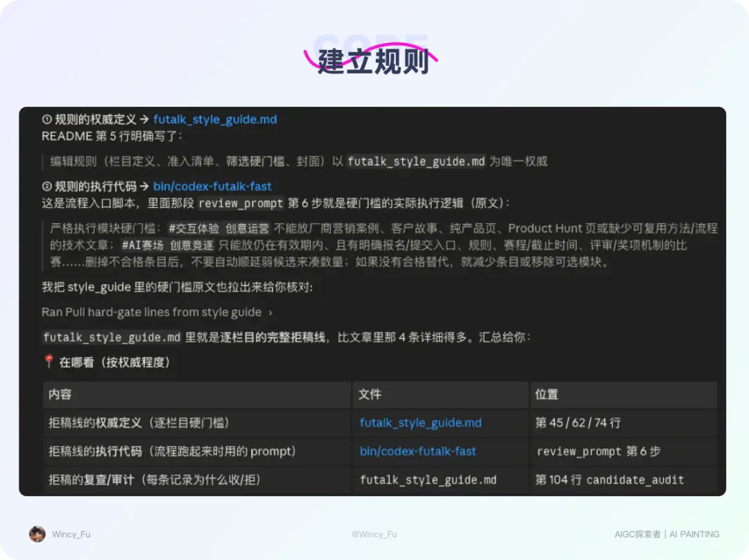Click the '#AI赛场' code tag
Image resolution: width=749 pixels, height=560 pixels.
pos(142,245)
